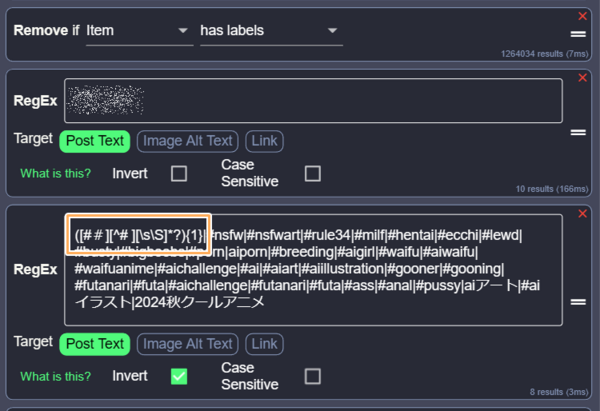Open 'What is this?' in second RegEx block
The height and width of the screenshot is (411, 600).
[56, 376]
